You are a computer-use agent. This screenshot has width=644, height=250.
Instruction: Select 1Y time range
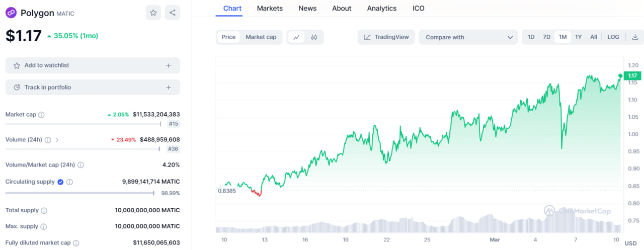(x=579, y=37)
